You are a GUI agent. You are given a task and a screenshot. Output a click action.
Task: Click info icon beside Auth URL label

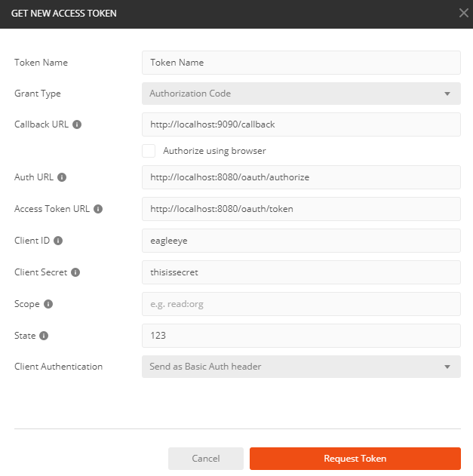click(x=62, y=177)
